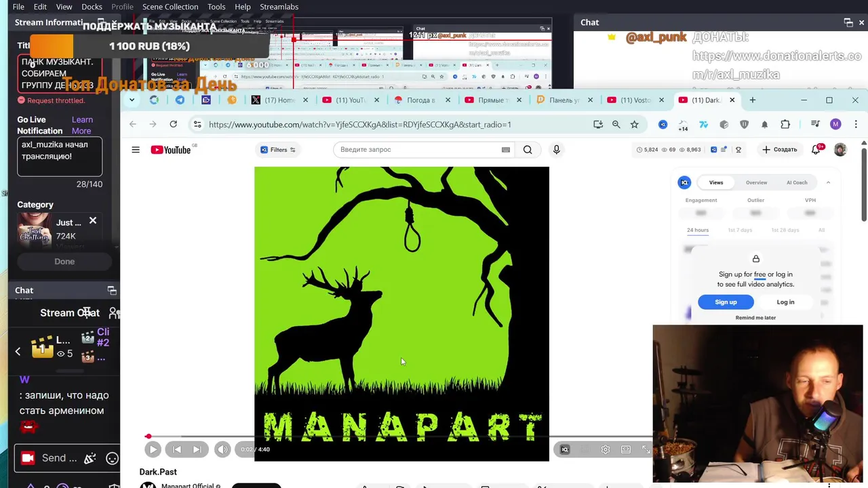Image resolution: width=868 pixels, height=488 pixels.
Task: Collapse the stream chat leaderboard arrow
Action: click(18, 351)
